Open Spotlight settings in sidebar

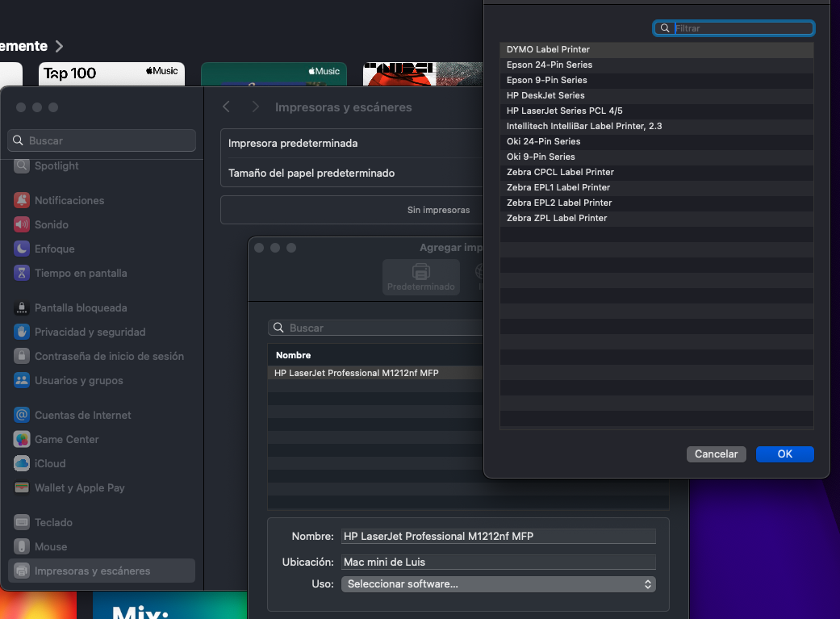102,165
